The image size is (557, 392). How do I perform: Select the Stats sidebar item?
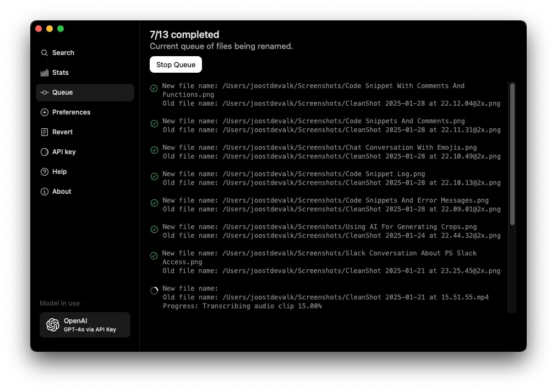[60, 73]
